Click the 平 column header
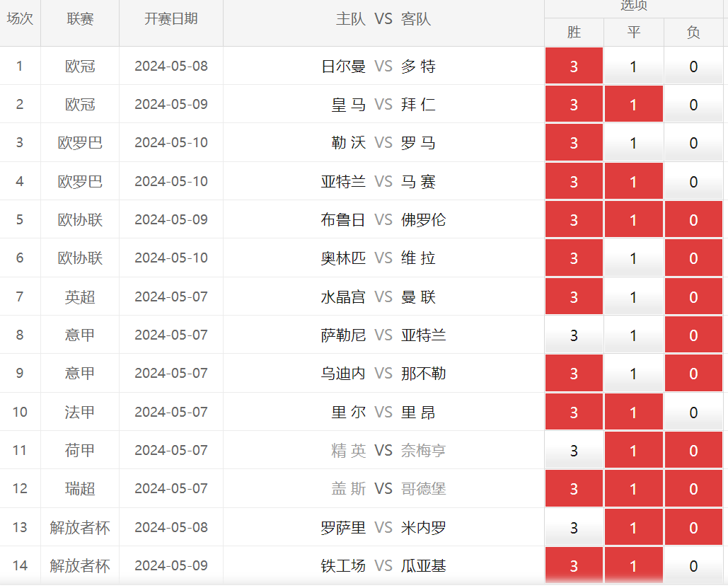This screenshot has width=728, height=588. 634,32
